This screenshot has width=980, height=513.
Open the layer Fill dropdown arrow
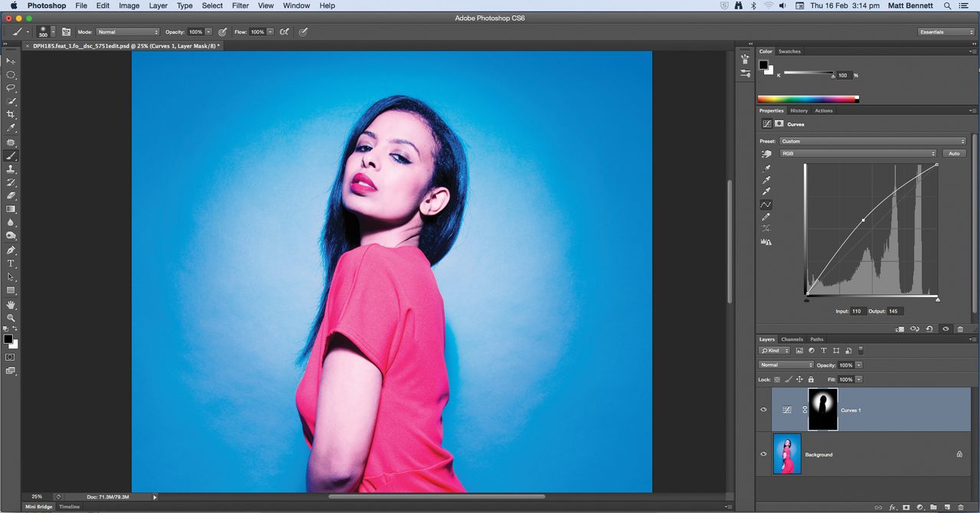click(x=859, y=379)
